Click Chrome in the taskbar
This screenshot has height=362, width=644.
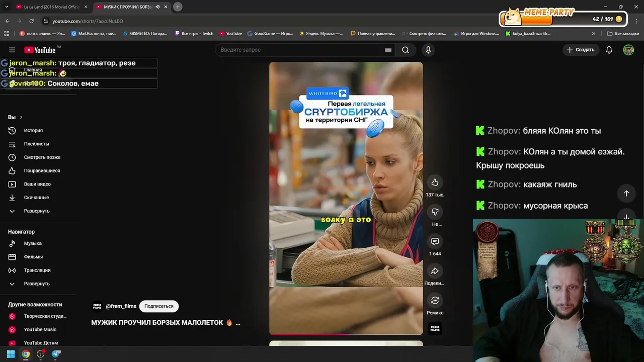(26, 354)
